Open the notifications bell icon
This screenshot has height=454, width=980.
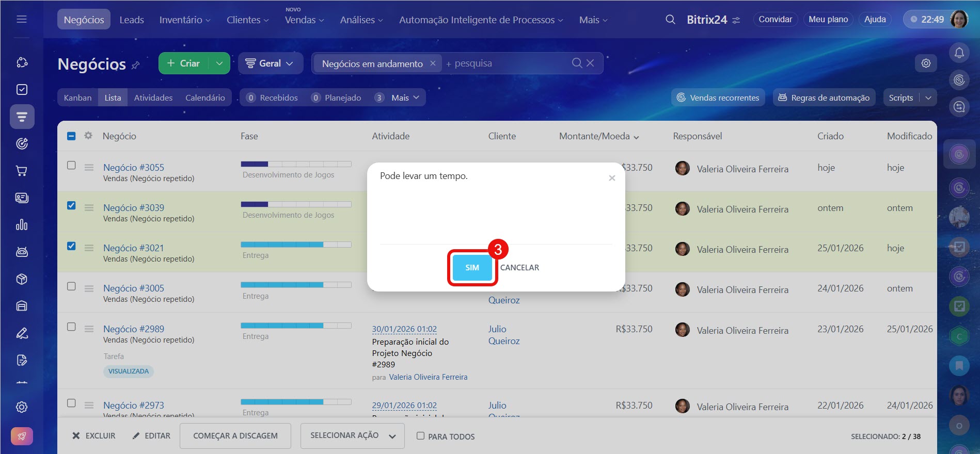tap(959, 53)
